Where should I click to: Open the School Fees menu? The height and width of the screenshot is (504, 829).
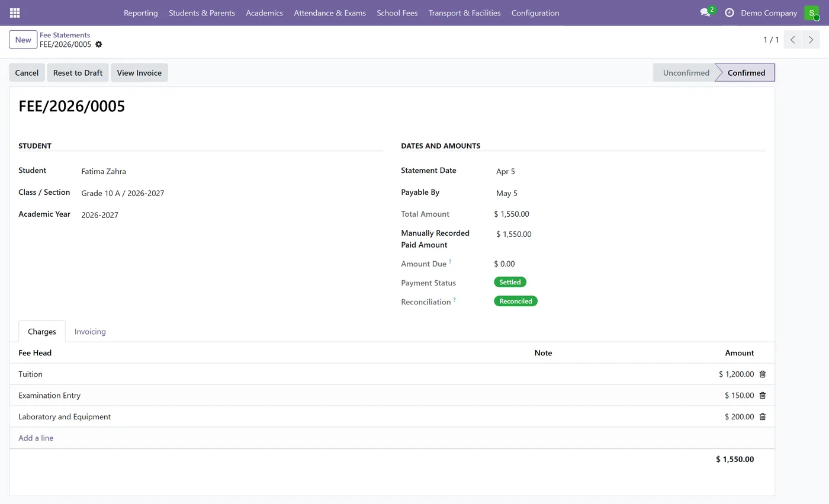397,12
